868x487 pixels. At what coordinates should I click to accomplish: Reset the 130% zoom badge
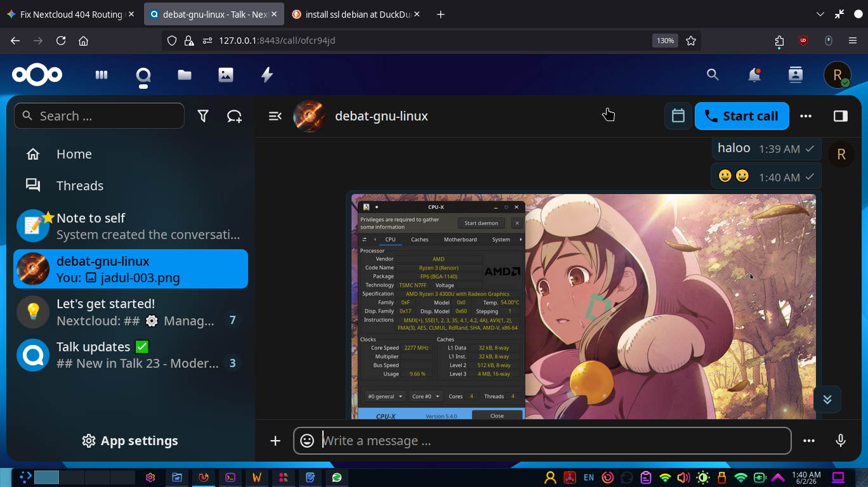pyautogui.click(x=665, y=41)
